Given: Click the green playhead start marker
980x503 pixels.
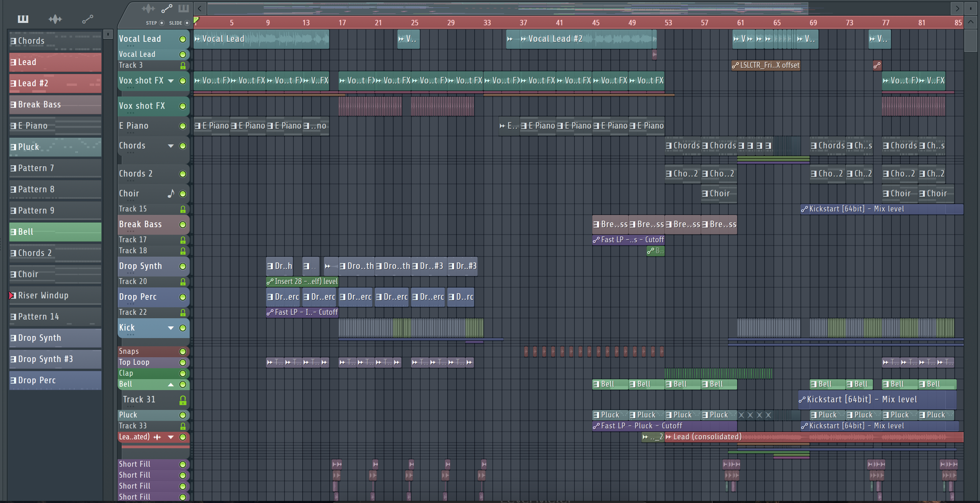Looking at the screenshot, I should [x=196, y=20].
